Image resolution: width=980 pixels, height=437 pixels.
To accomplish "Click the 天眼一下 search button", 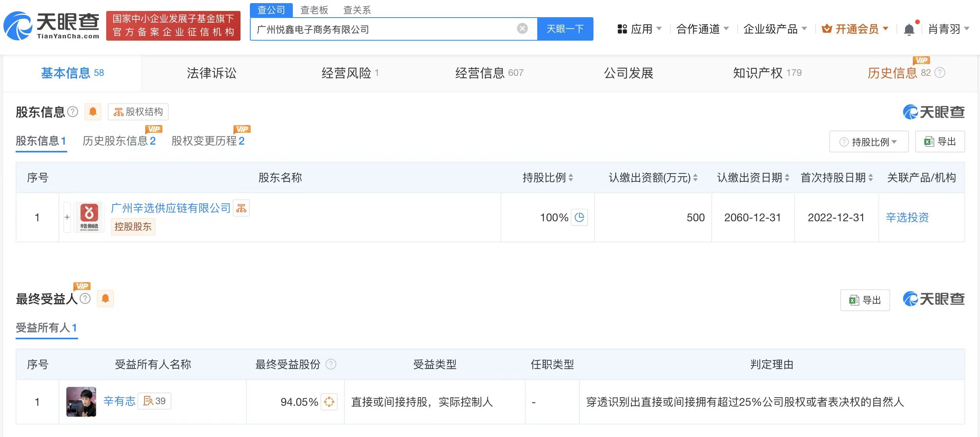I will pyautogui.click(x=565, y=28).
